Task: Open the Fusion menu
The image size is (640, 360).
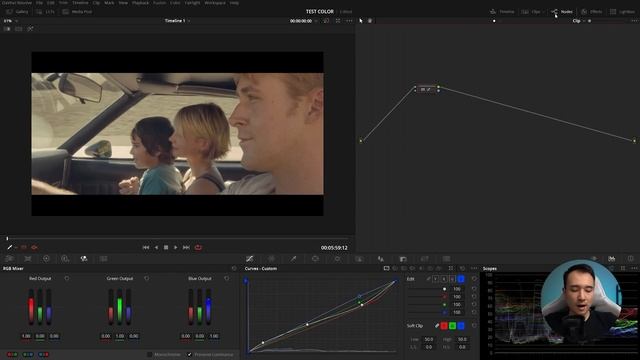Action: pos(160,3)
